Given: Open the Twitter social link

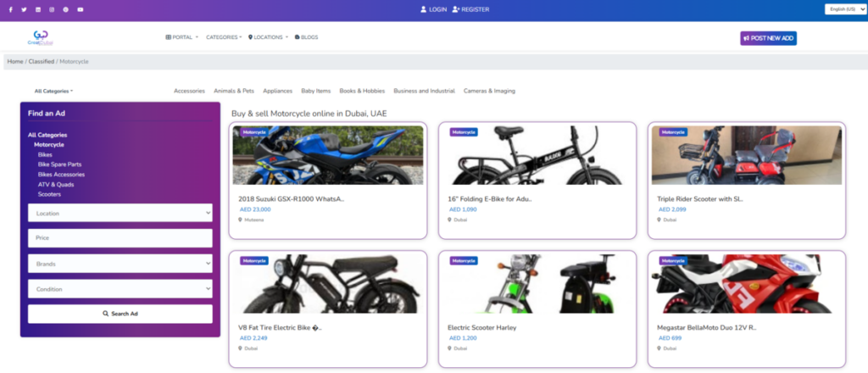Looking at the screenshot, I should (x=24, y=9).
